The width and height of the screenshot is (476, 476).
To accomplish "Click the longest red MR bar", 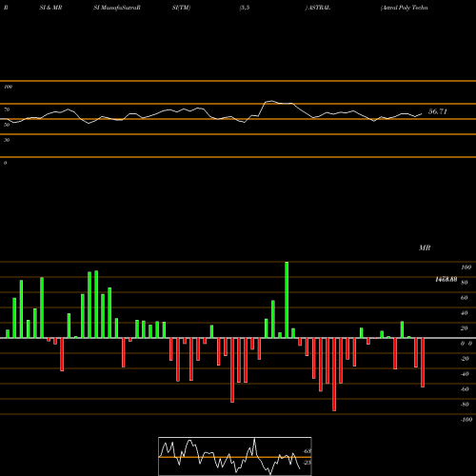I will [x=334, y=374].
